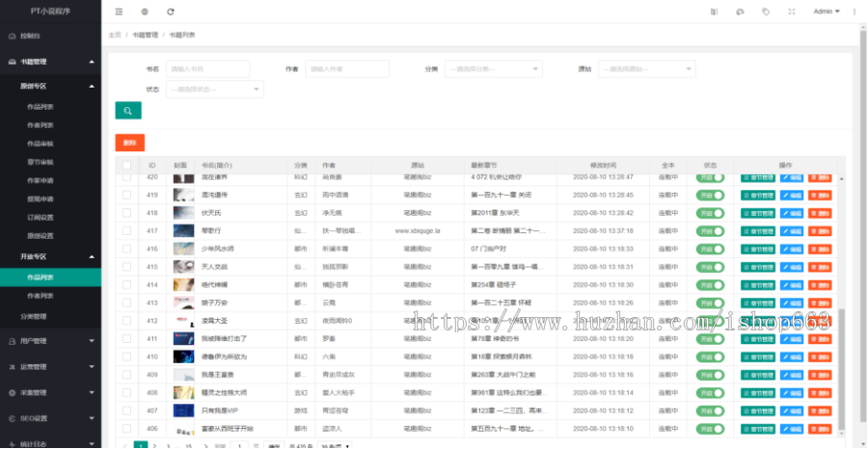Open the vertical three-dot more menu

tap(854, 12)
